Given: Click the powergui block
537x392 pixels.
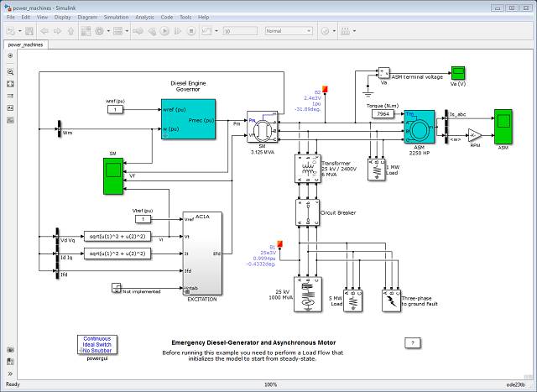Looking at the screenshot, I should click(96, 344).
